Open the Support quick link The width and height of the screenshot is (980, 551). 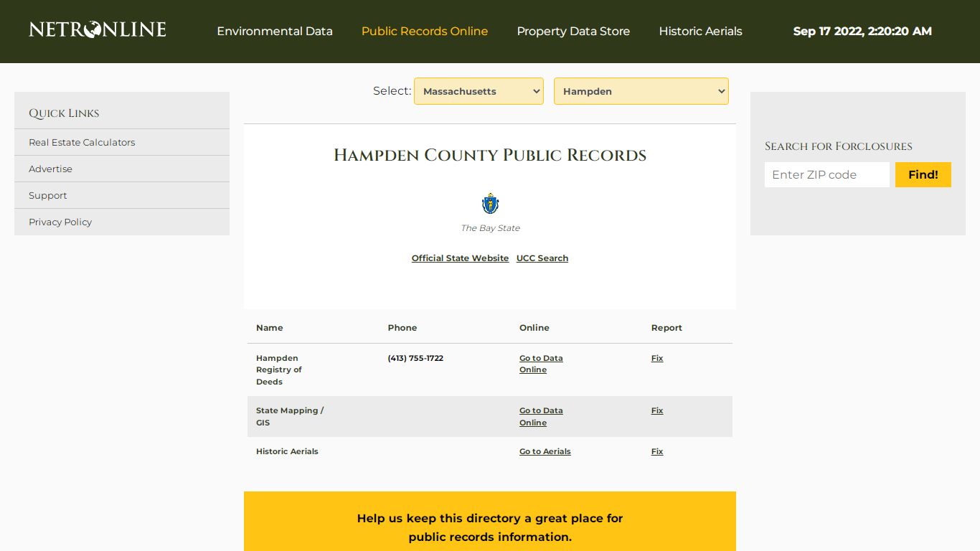[x=47, y=195]
